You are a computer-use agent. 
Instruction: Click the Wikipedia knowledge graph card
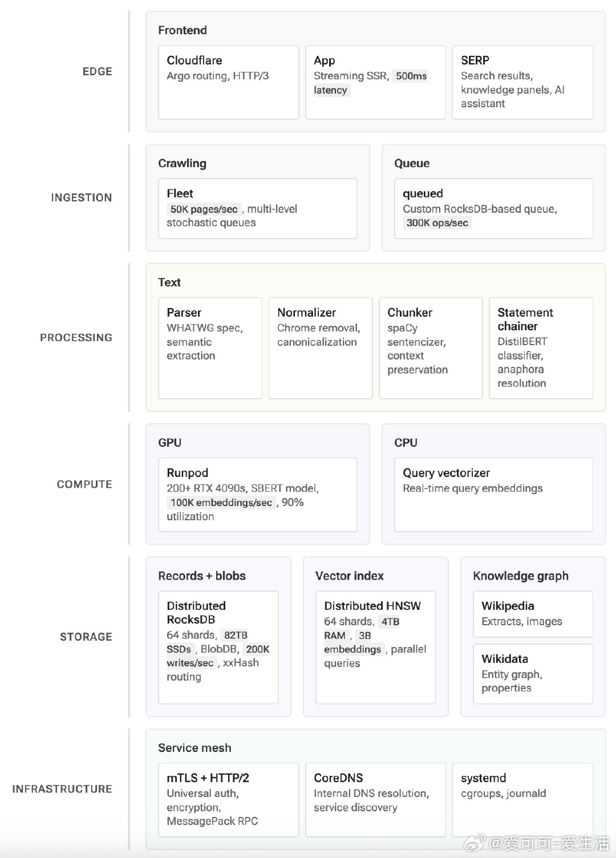(x=533, y=614)
